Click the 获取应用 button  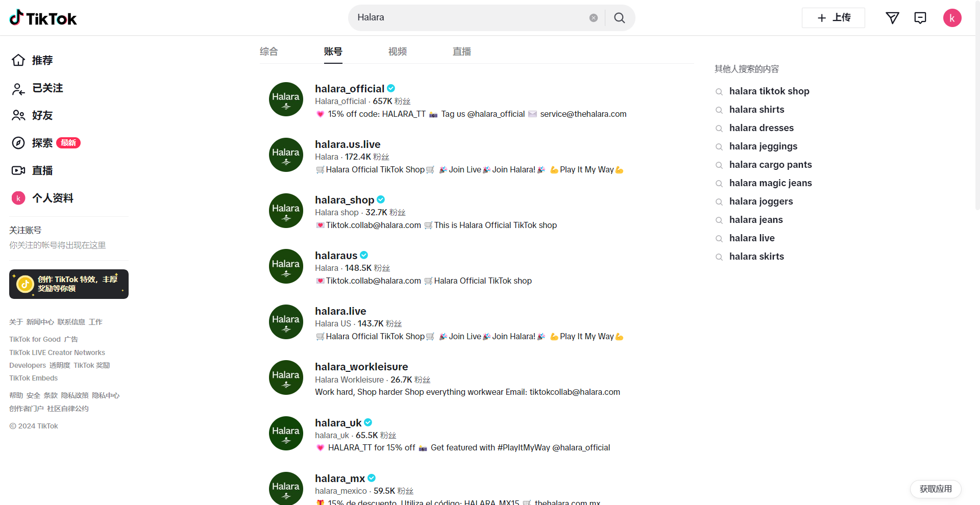point(935,489)
